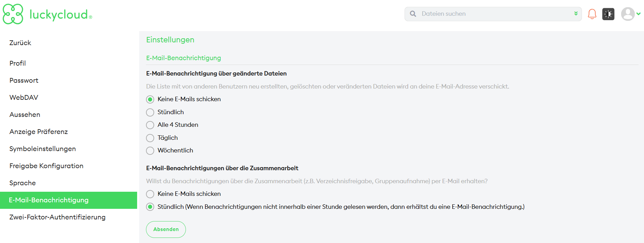
Task: Expand advanced search options with double chevron
Action: (576, 14)
